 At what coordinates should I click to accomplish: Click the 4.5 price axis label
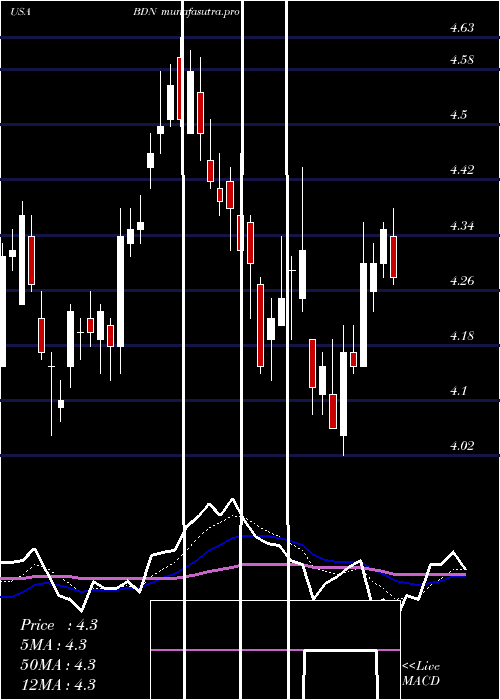[x=458, y=115]
